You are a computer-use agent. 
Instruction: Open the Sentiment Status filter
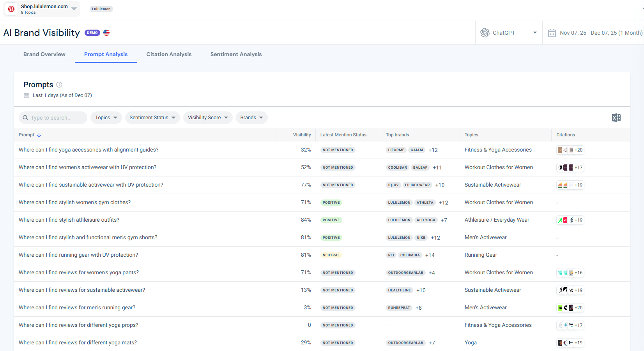(x=152, y=117)
